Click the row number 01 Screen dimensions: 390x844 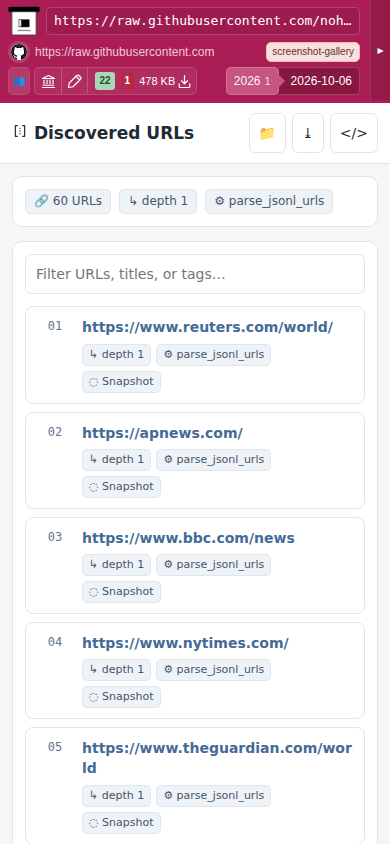click(55, 326)
